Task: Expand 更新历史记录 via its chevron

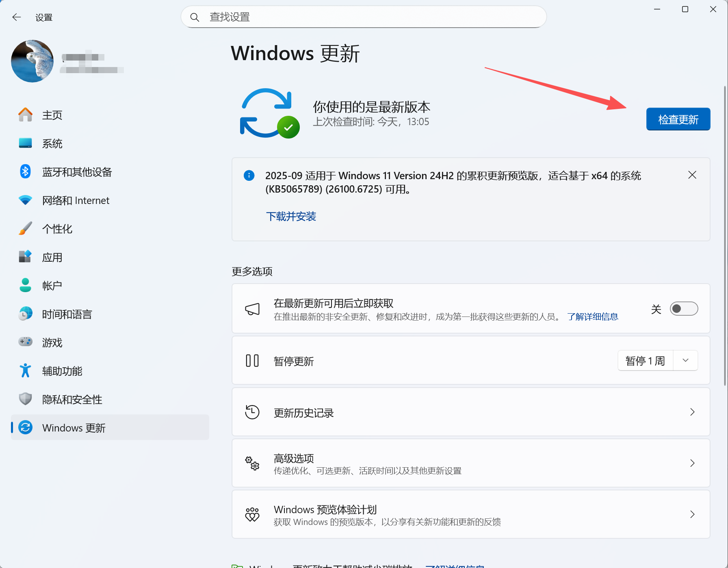Action: (693, 412)
